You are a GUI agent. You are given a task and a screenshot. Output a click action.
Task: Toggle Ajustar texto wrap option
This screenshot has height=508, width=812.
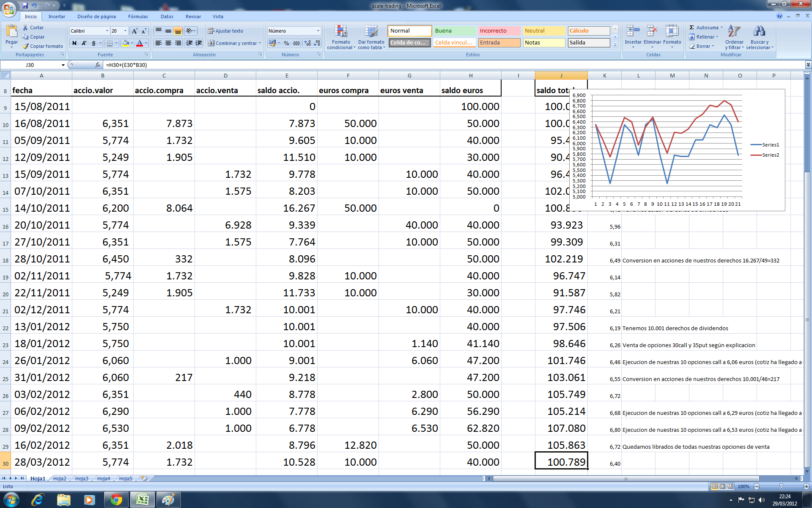click(x=225, y=31)
